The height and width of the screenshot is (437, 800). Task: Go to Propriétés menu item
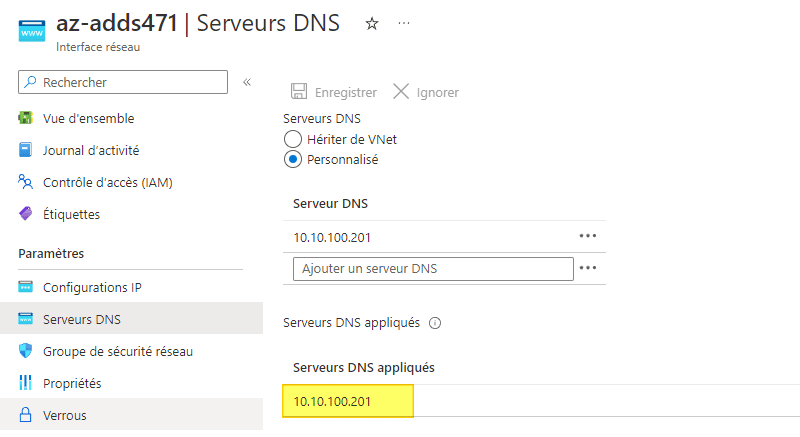click(x=72, y=383)
